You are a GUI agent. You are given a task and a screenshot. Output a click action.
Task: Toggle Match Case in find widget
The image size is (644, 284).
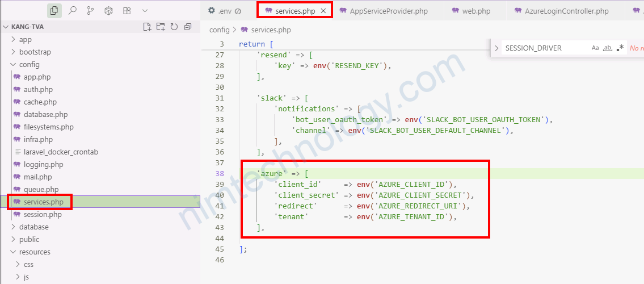[595, 48]
